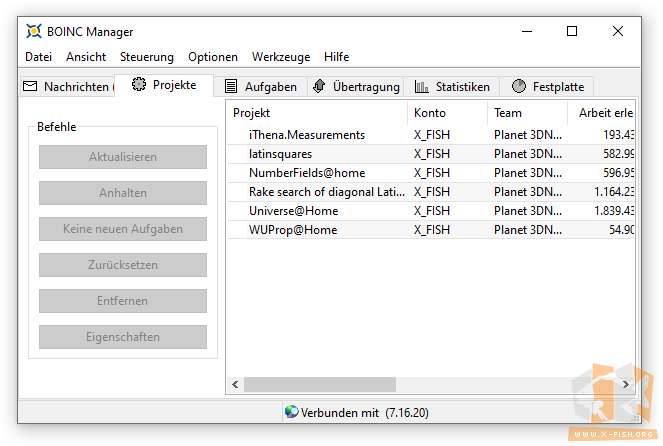Open the Werkzeuge menu
Viewport: 663px width, 446px height.
pos(280,57)
